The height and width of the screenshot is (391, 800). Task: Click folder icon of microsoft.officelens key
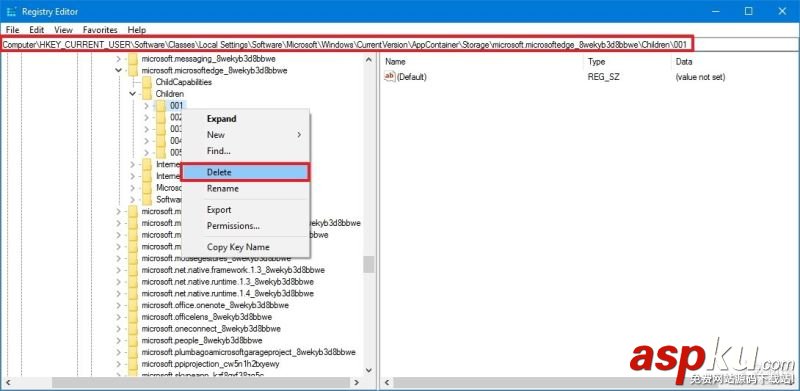pyautogui.click(x=133, y=317)
